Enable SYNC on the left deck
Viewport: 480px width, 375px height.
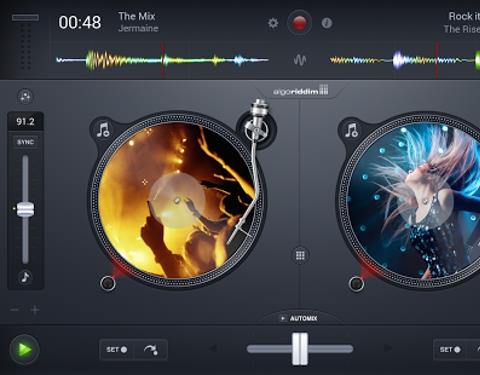tap(25, 142)
